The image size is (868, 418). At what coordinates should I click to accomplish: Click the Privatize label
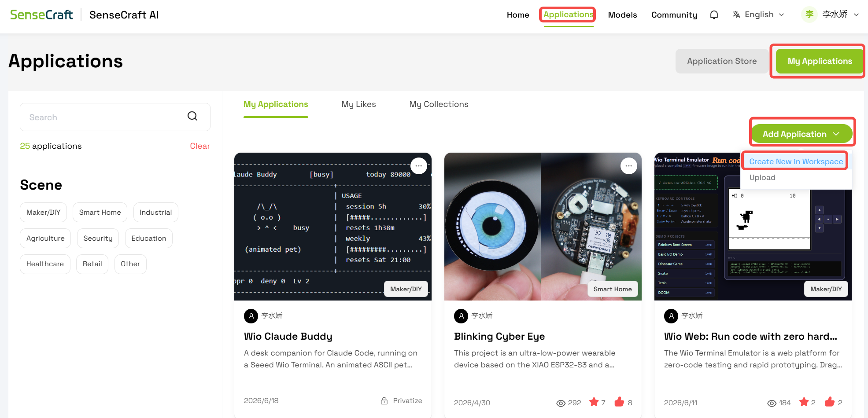pyautogui.click(x=407, y=401)
